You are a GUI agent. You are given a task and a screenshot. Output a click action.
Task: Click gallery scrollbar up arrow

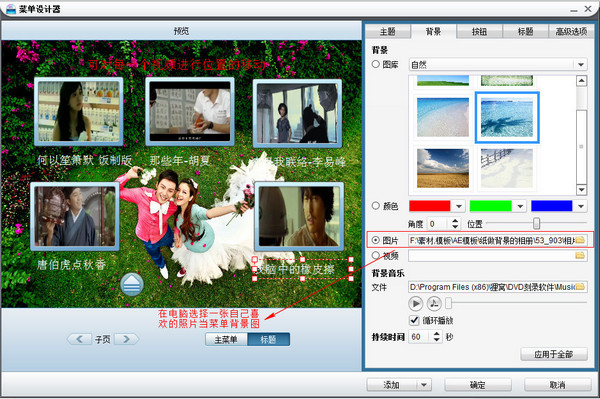pyautogui.click(x=582, y=81)
